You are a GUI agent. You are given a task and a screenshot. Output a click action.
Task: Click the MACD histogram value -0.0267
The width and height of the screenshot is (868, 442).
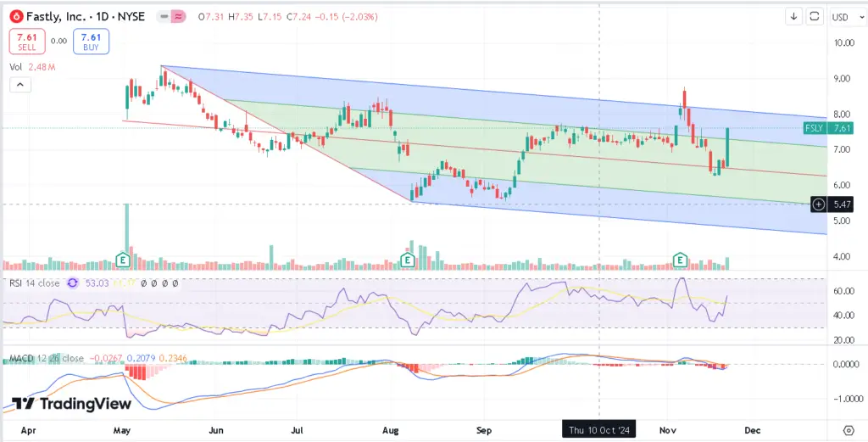point(105,358)
